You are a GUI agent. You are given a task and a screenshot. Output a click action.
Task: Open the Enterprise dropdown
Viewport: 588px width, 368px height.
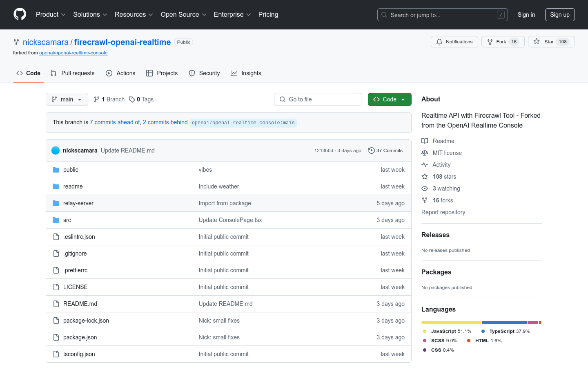coord(232,15)
